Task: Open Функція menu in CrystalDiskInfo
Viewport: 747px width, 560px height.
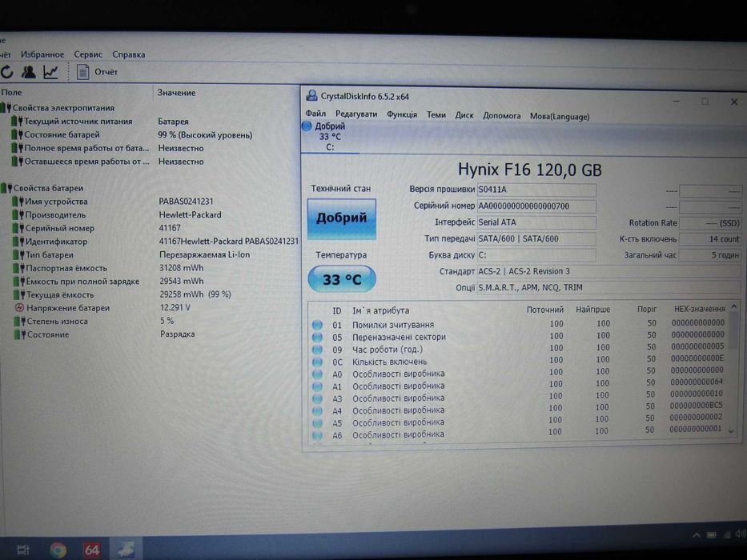Action: [402, 114]
